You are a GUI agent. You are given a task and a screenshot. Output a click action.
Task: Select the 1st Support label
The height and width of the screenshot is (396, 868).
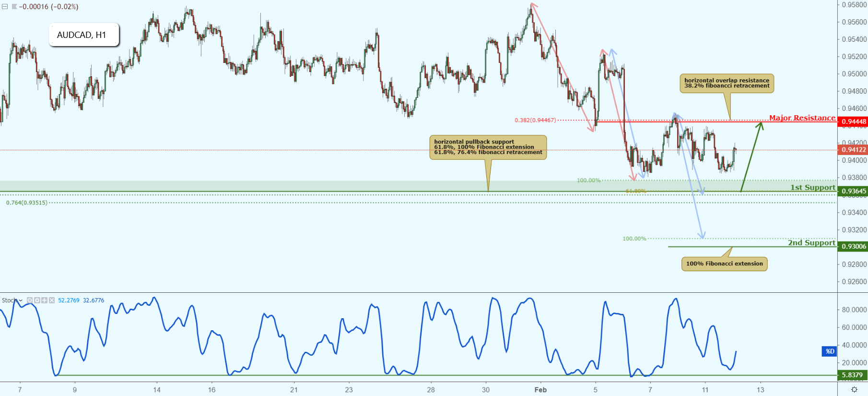(813, 187)
